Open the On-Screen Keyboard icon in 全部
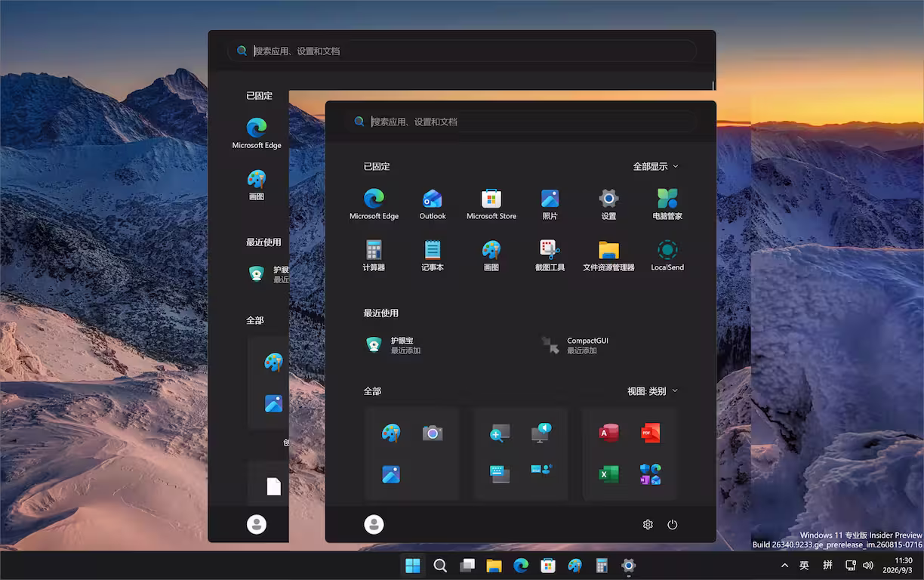The image size is (924, 580). point(499,474)
